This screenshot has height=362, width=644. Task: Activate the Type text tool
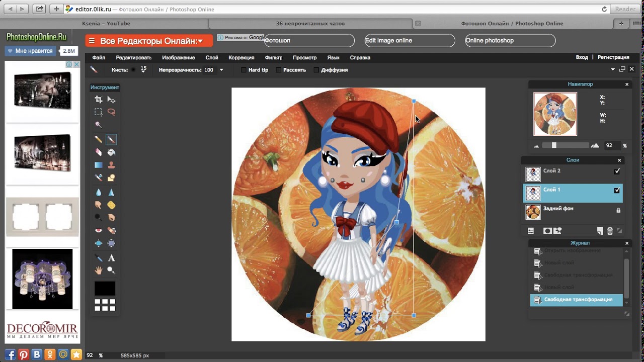click(111, 258)
